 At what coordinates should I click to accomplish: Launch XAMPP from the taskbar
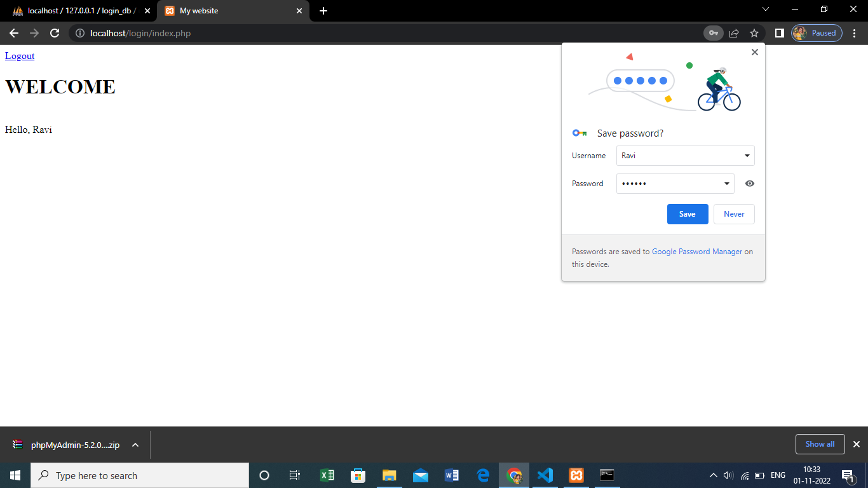point(575,475)
